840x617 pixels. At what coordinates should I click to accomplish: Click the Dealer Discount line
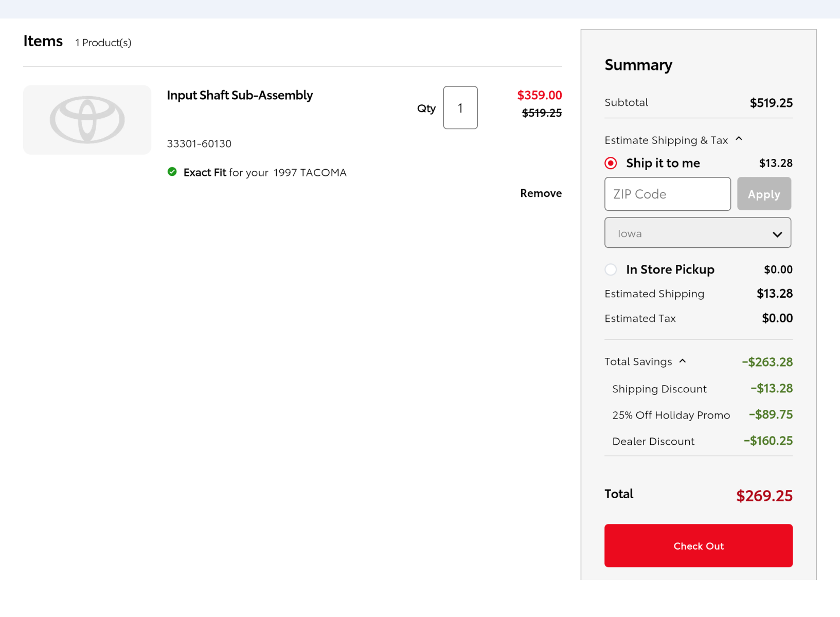click(x=653, y=441)
